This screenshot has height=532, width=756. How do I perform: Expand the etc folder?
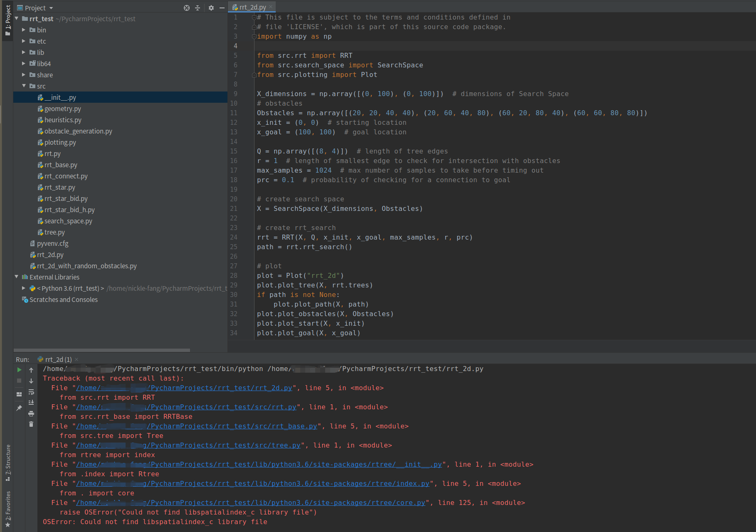[x=24, y=41]
